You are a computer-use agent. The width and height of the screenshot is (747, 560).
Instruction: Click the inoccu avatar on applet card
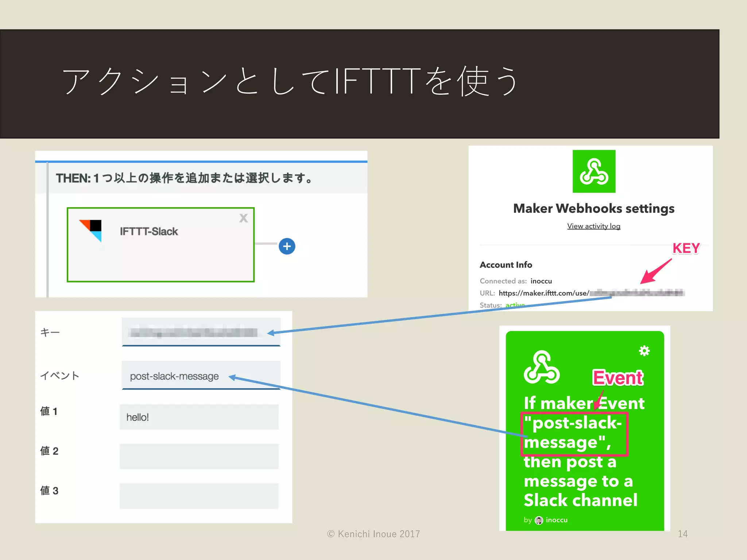(539, 520)
